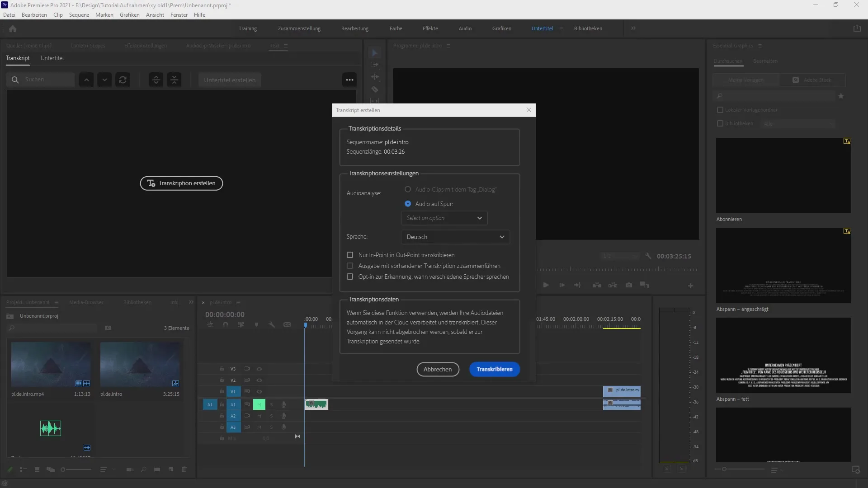Check 'Bibliotheken' checkbox in Essential Graphics
The height and width of the screenshot is (488, 868).
click(720, 123)
